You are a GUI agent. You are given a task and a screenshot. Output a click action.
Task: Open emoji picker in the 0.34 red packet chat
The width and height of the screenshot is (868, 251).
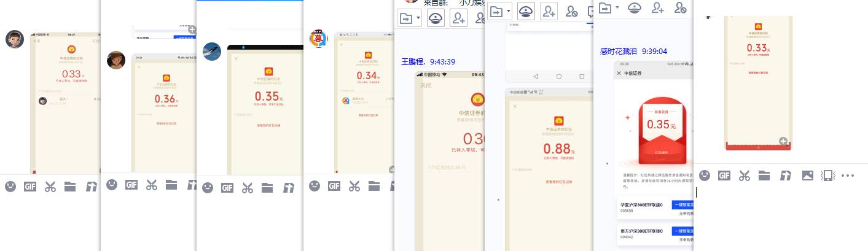[x=315, y=185]
